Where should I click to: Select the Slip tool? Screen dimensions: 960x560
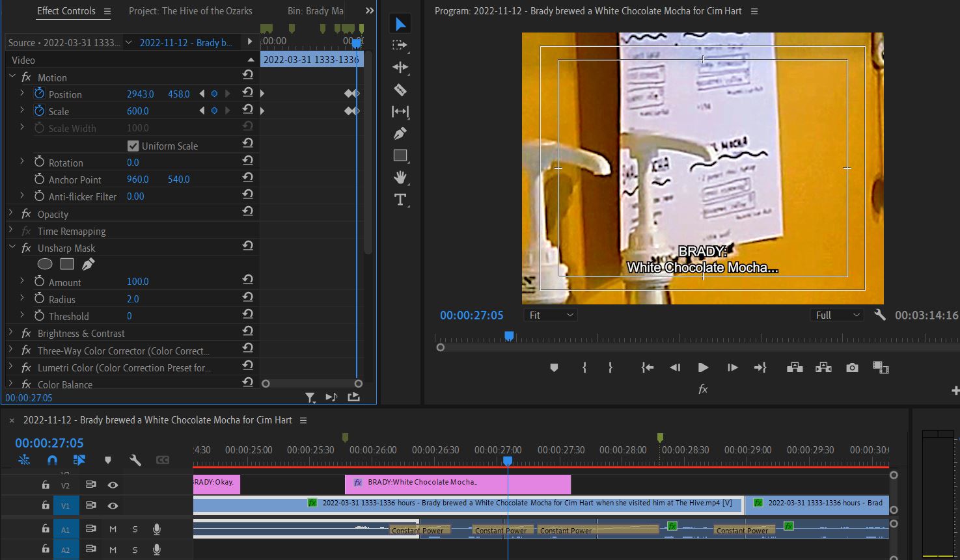point(400,111)
